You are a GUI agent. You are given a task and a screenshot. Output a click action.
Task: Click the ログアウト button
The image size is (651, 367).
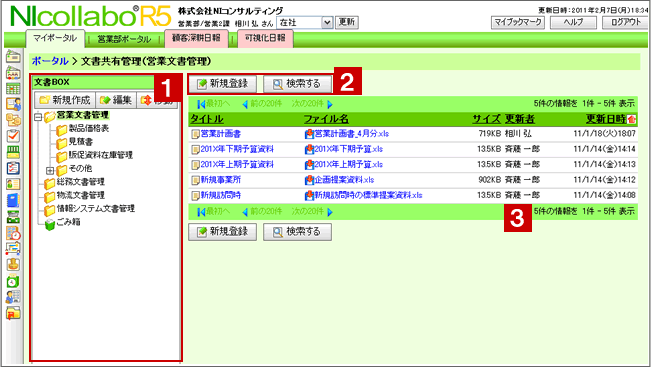[x=626, y=22]
